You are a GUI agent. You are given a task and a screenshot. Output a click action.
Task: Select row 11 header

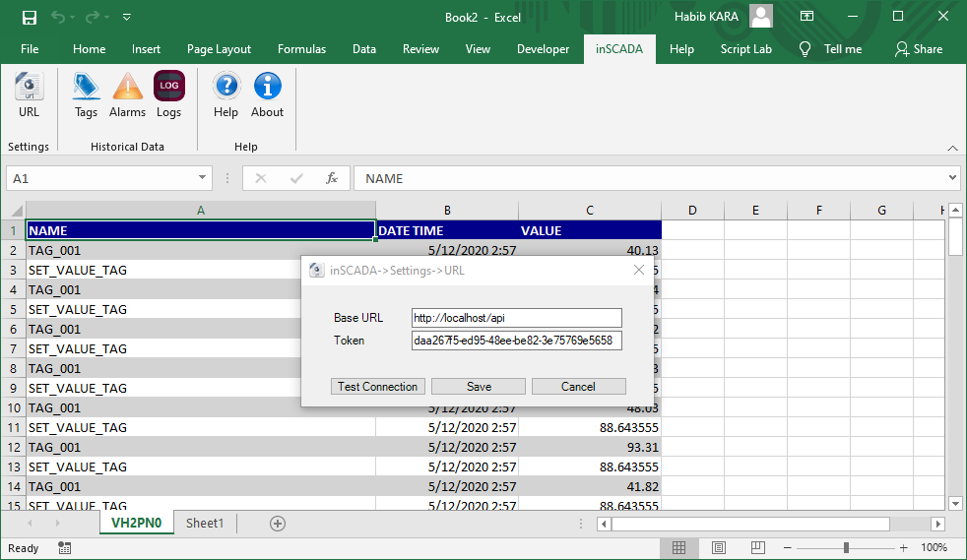[x=13, y=427]
